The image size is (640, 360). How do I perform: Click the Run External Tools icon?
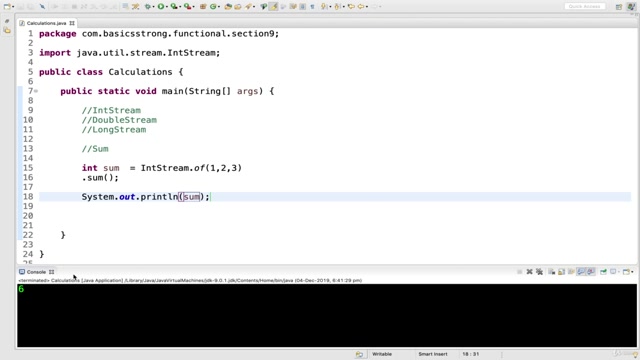tap(187, 7)
